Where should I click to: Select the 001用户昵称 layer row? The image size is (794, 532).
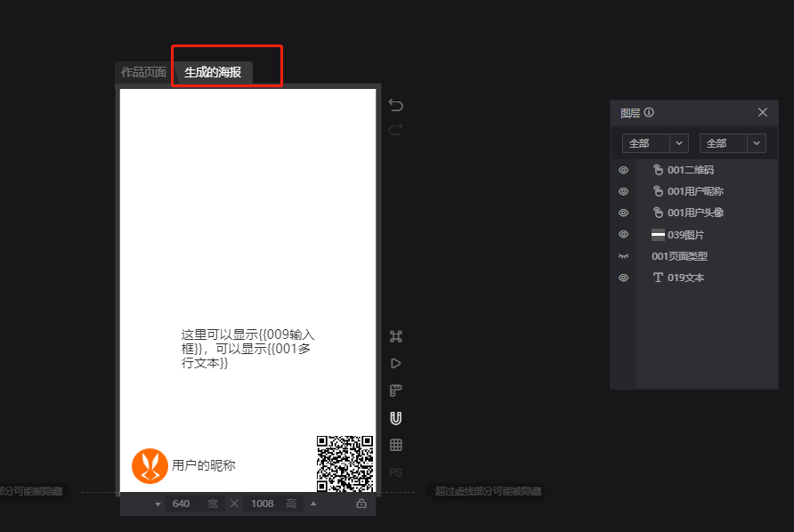706,191
